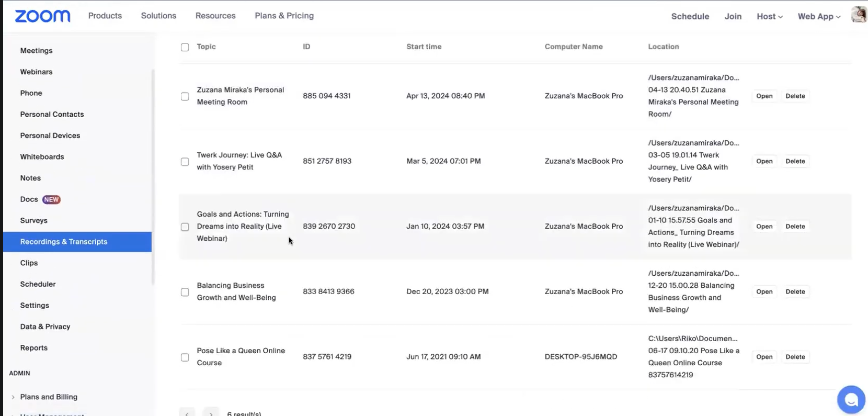Screen dimensions: 868x416
Task: Open the Goals and Actions recording
Action: coord(764,227)
